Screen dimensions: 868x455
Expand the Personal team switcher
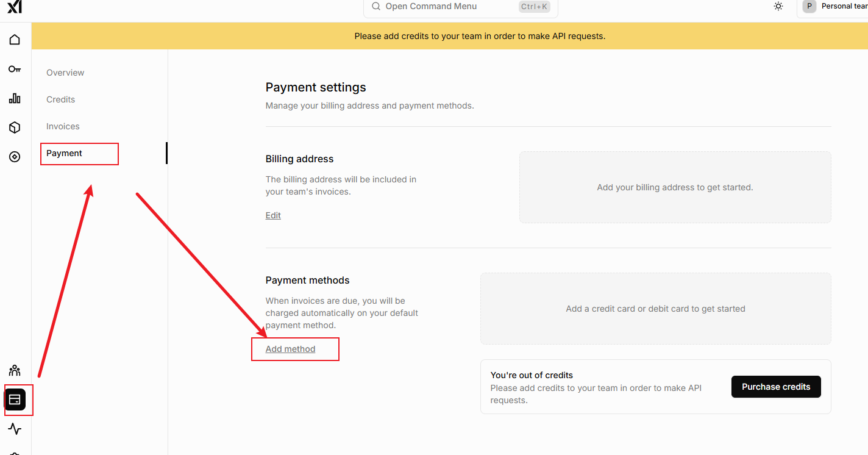click(x=835, y=6)
